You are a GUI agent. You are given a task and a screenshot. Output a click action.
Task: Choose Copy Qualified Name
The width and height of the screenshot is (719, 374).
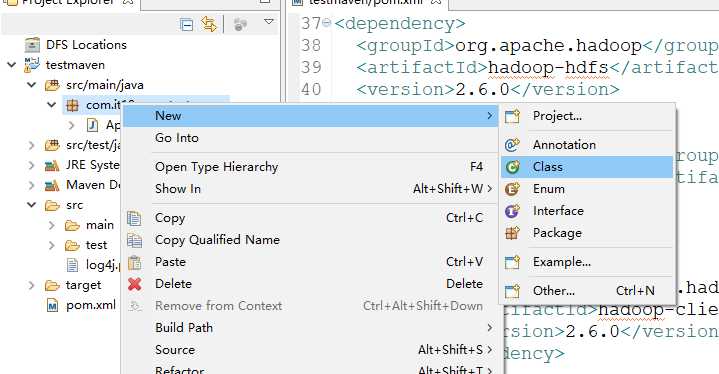[310, 240]
